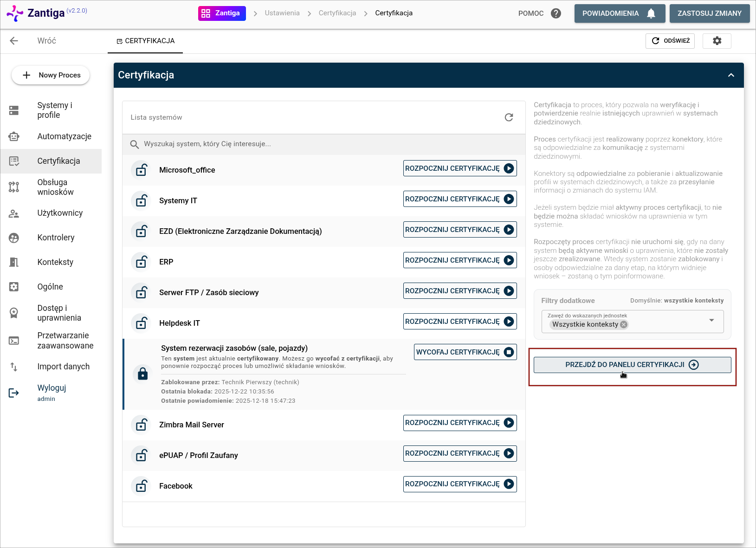Remove the Wszystkie konteksty chip

(x=624, y=324)
